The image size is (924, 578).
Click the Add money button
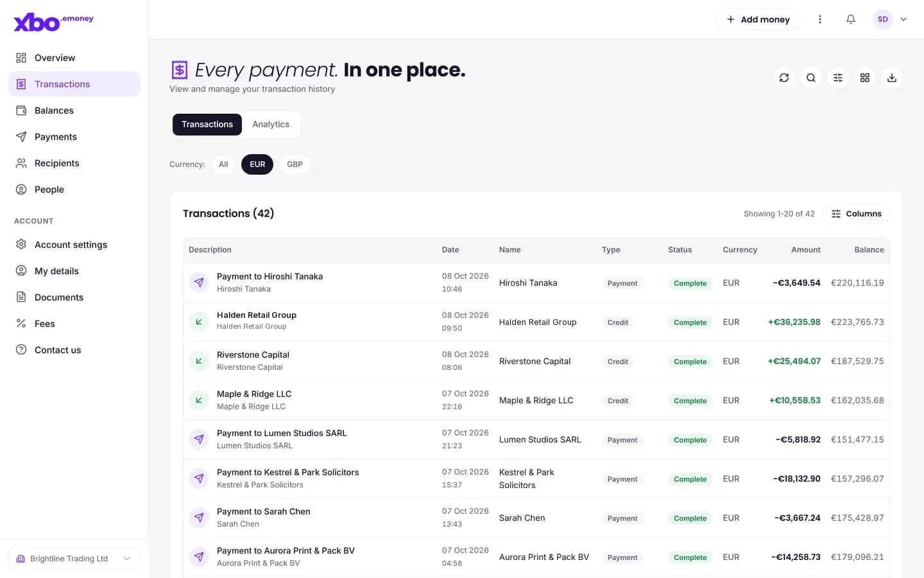click(x=758, y=19)
